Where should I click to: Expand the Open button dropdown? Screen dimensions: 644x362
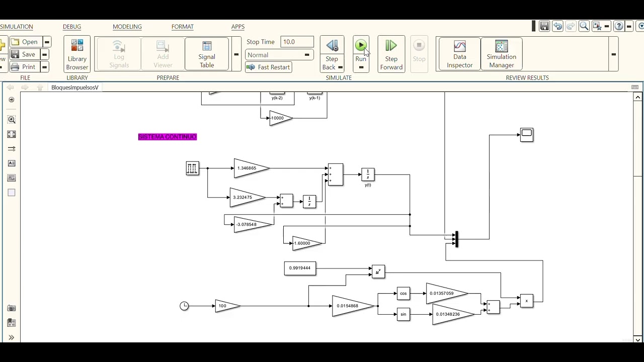47,42
